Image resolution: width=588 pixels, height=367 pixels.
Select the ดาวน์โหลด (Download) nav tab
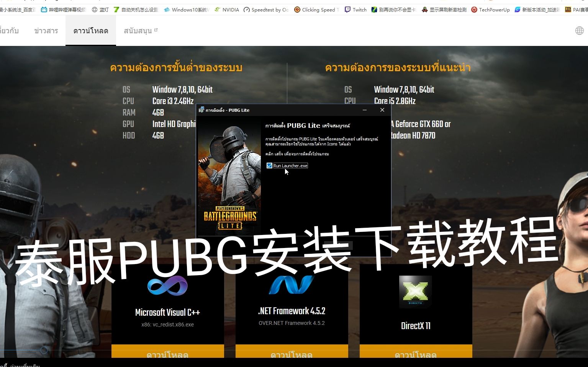(x=91, y=31)
